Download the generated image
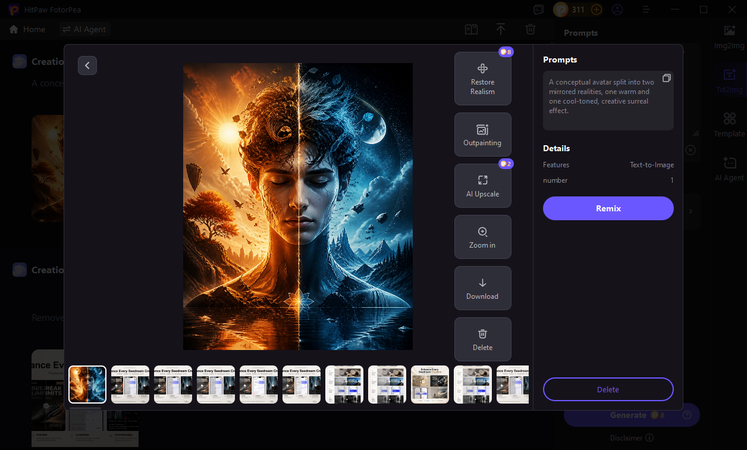The height and width of the screenshot is (450, 747). click(x=483, y=288)
